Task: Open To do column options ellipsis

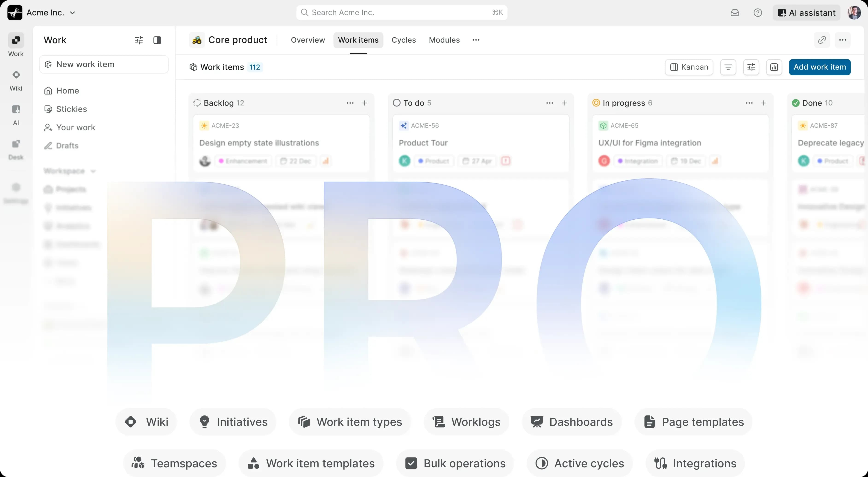Action: 550,103
